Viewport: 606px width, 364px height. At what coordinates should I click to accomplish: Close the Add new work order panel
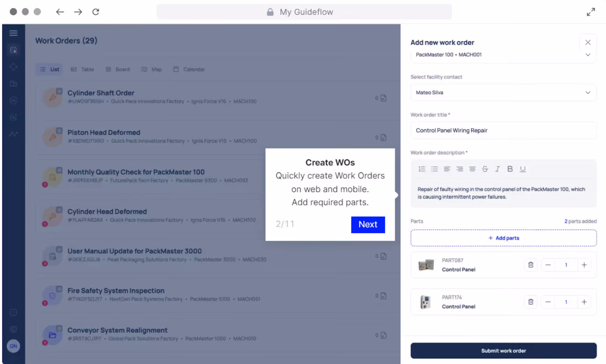588,42
